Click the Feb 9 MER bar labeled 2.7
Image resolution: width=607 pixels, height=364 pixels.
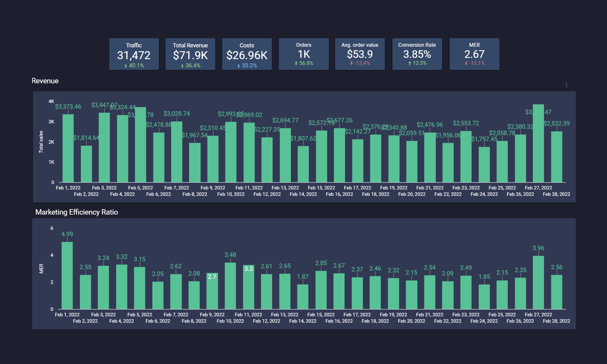212,291
